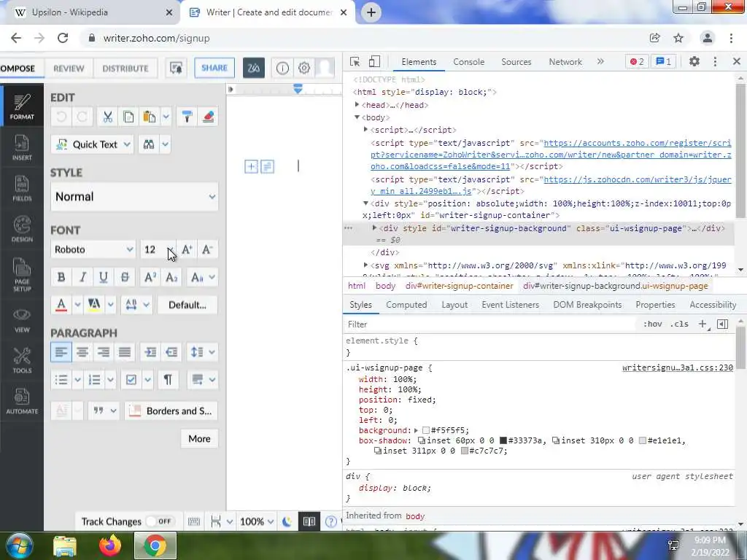Click the Clear Formatting eraser icon
The height and width of the screenshot is (560, 747).
(x=208, y=117)
